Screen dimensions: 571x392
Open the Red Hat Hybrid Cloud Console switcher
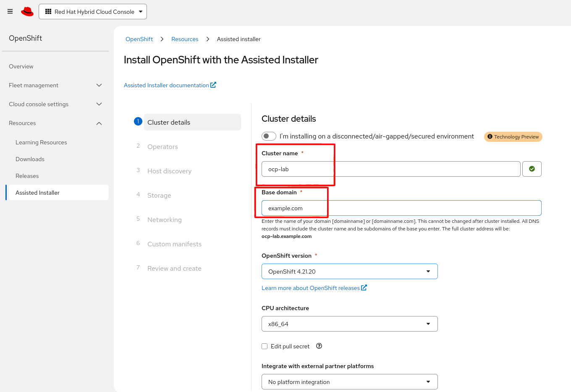pos(93,12)
